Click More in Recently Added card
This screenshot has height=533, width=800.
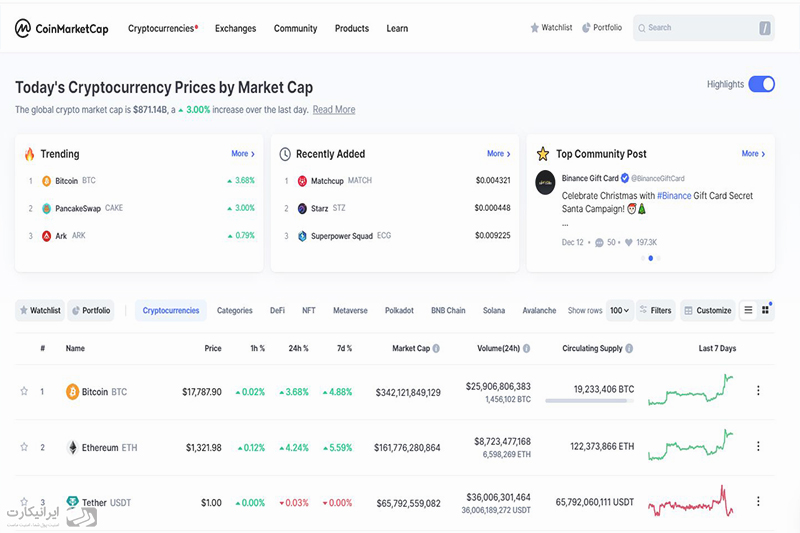[x=498, y=154]
